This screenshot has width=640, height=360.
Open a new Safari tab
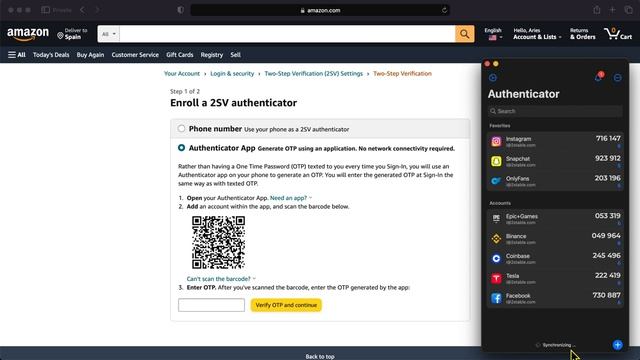[x=612, y=10]
